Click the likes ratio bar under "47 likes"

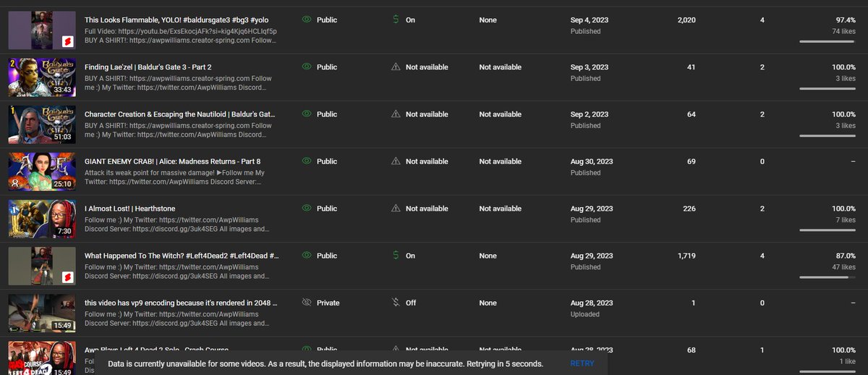[827, 277]
